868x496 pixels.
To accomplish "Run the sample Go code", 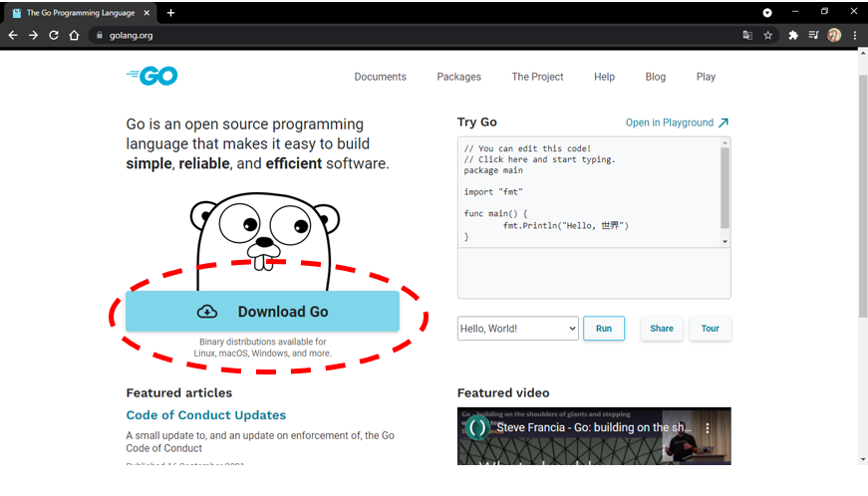I will pyautogui.click(x=604, y=328).
